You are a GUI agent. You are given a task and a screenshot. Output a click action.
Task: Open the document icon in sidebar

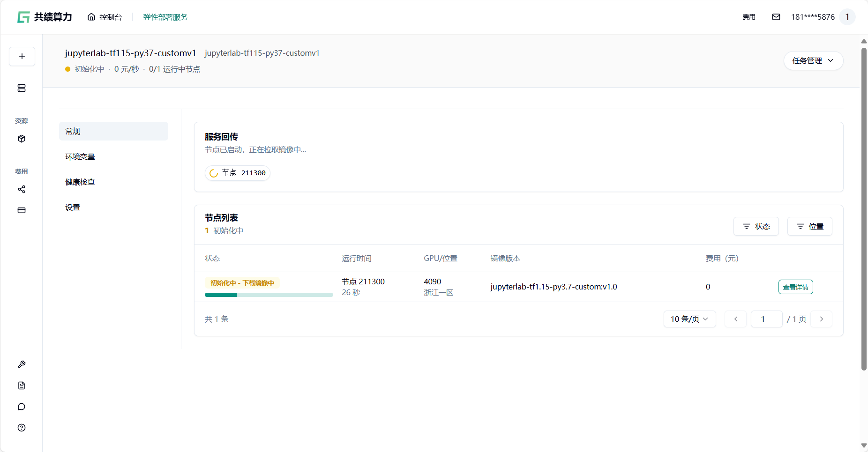coord(22,385)
